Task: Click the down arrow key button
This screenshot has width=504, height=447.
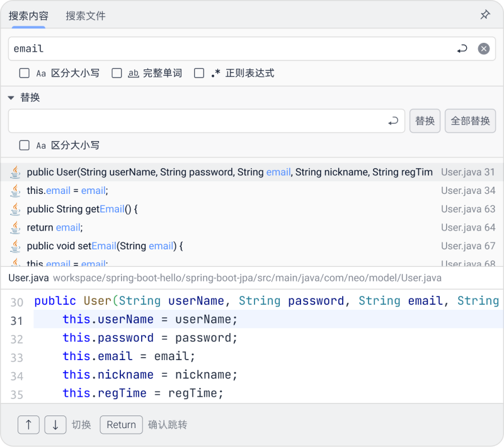Action: [x=55, y=425]
